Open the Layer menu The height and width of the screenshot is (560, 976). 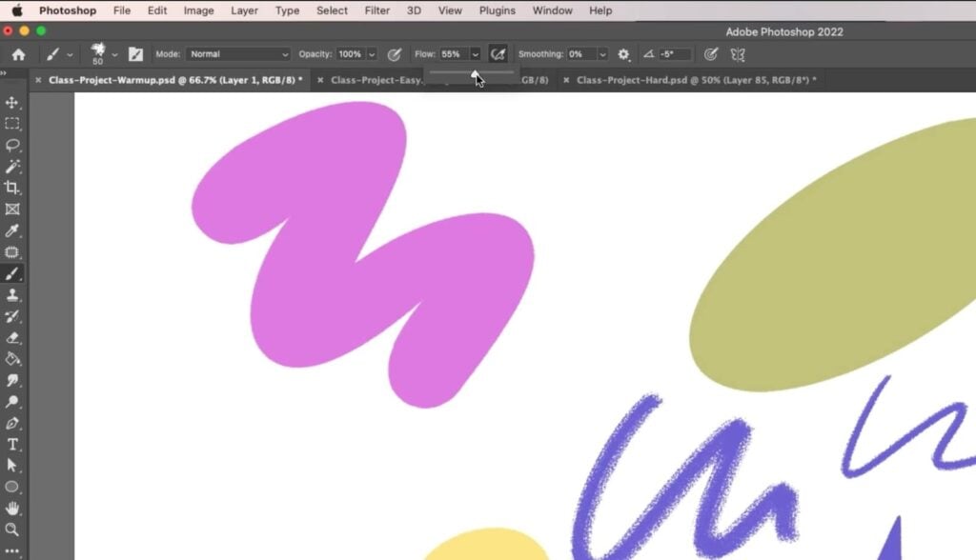tap(244, 10)
